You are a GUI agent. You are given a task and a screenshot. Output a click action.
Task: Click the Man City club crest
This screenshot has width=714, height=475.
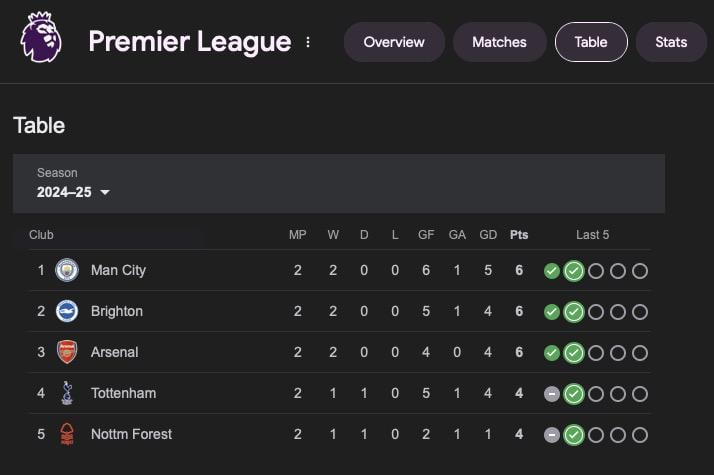click(x=67, y=270)
